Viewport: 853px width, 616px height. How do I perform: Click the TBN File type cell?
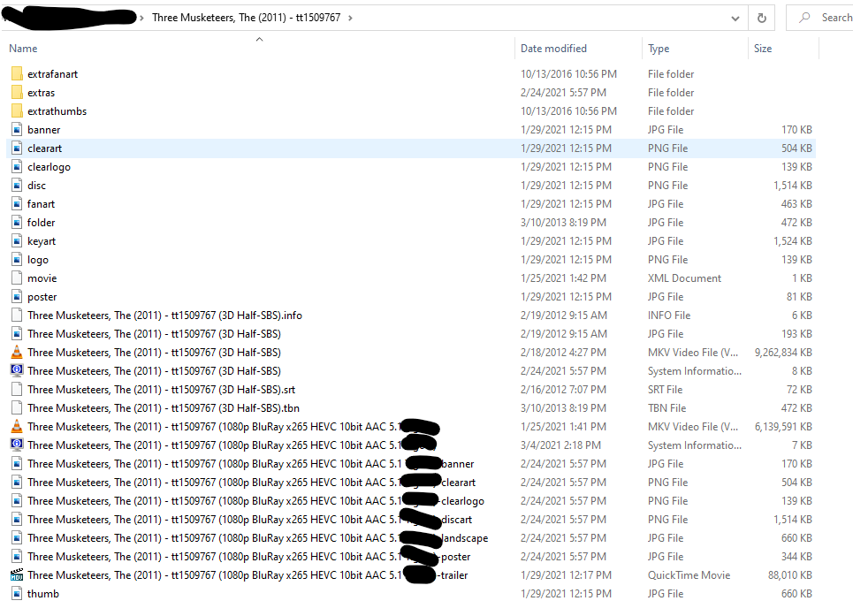click(x=666, y=407)
